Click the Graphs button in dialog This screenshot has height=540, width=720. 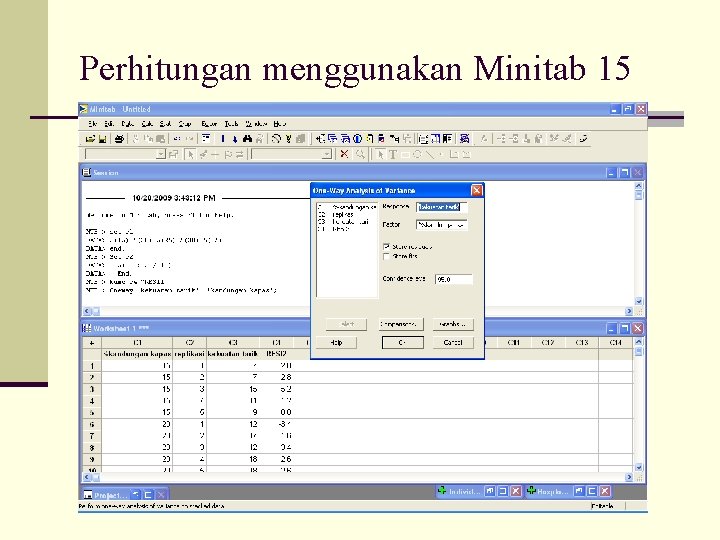tap(453, 324)
